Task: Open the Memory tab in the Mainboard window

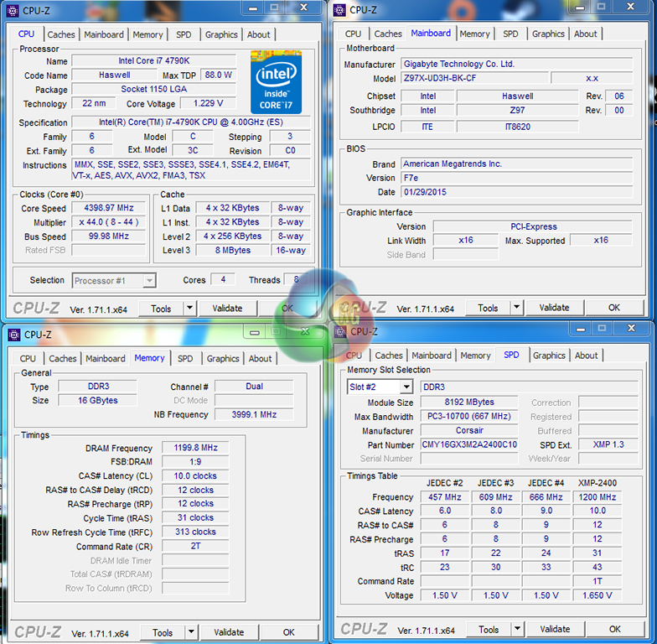Action: point(474,34)
